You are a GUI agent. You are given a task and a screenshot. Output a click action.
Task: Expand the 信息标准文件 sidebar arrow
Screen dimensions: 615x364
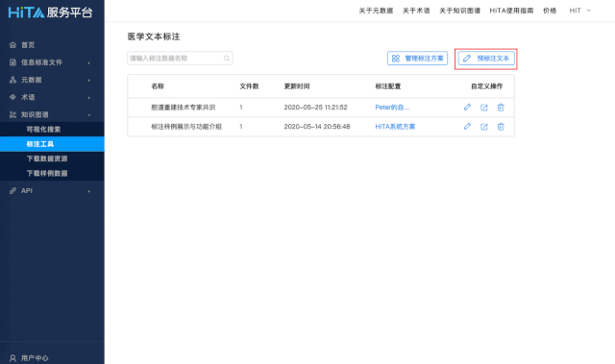89,62
